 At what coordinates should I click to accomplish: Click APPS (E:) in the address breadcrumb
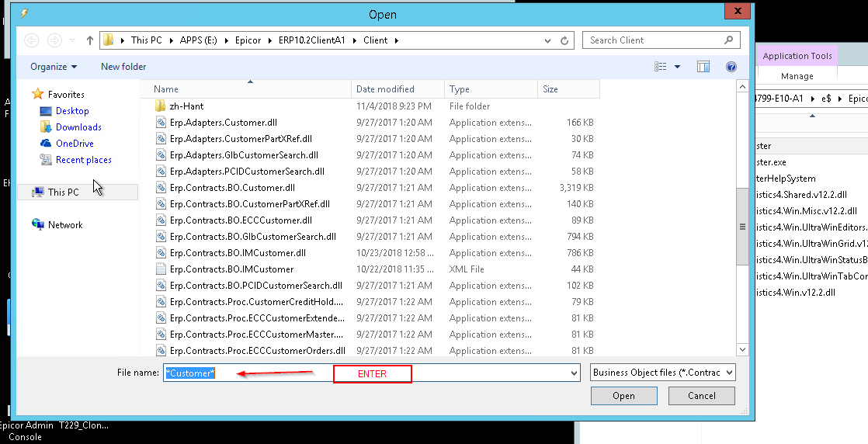tap(198, 40)
